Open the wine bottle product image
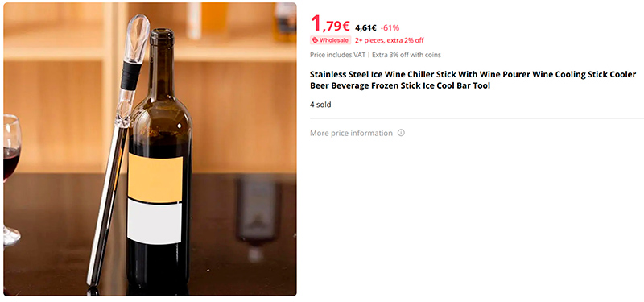 (x=150, y=149)
